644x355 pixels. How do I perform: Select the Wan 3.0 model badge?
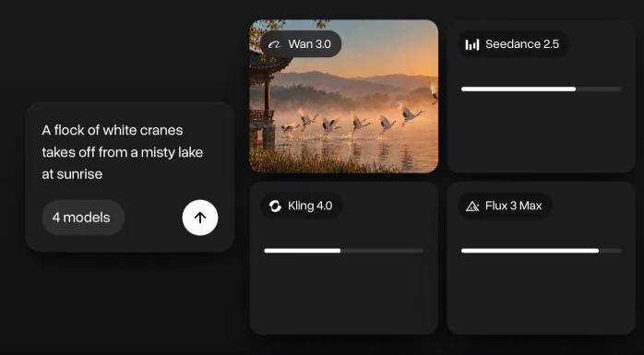[301, 44]
